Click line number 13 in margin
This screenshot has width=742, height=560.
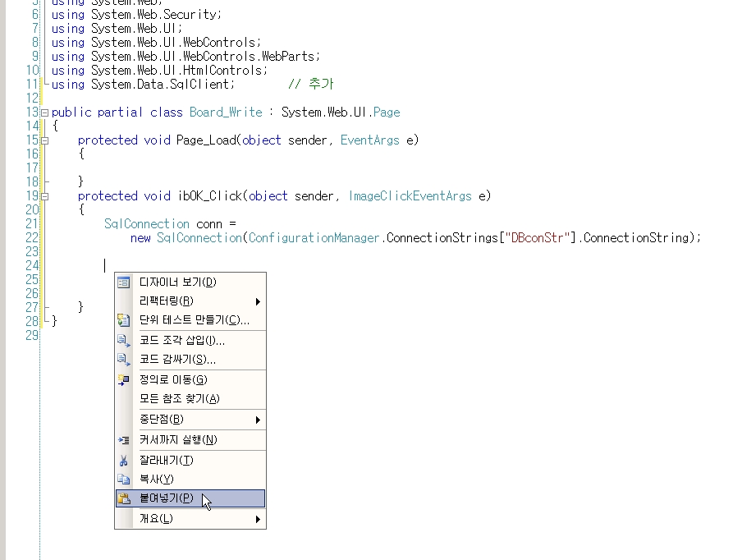tap(32, 112)
